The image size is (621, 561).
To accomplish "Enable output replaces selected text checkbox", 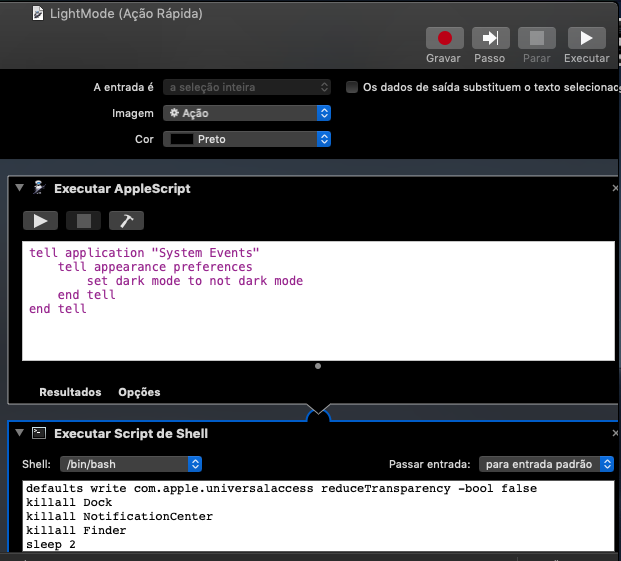I will click(x=352, y=87).
